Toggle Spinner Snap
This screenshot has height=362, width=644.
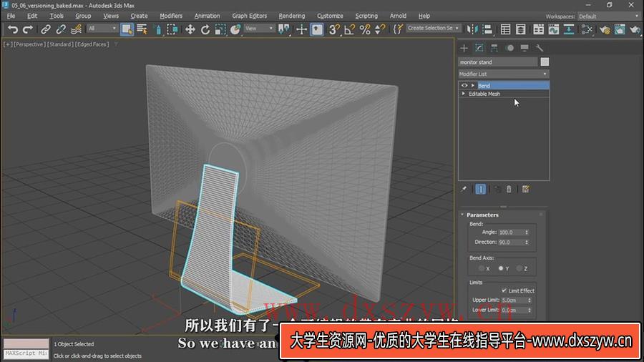(380, 29)
